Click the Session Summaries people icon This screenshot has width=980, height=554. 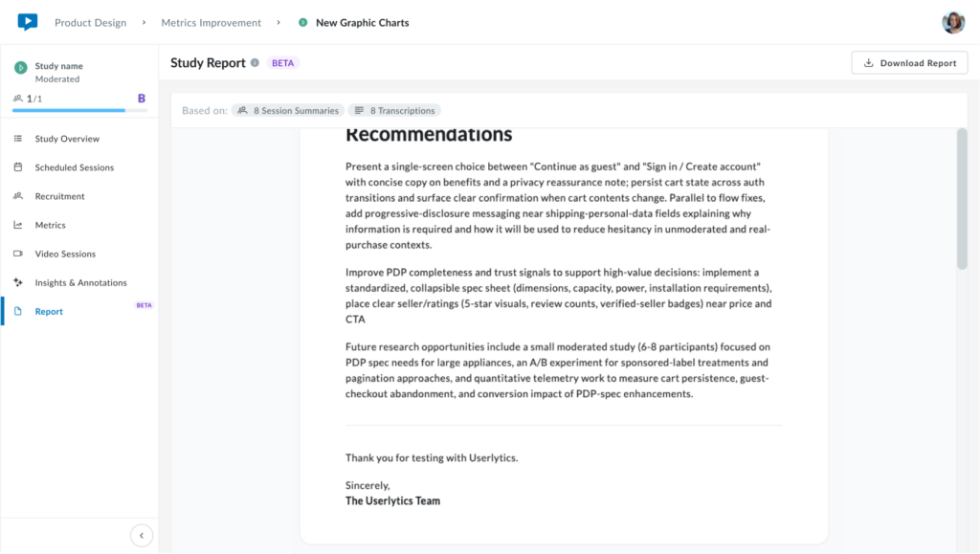242,110
